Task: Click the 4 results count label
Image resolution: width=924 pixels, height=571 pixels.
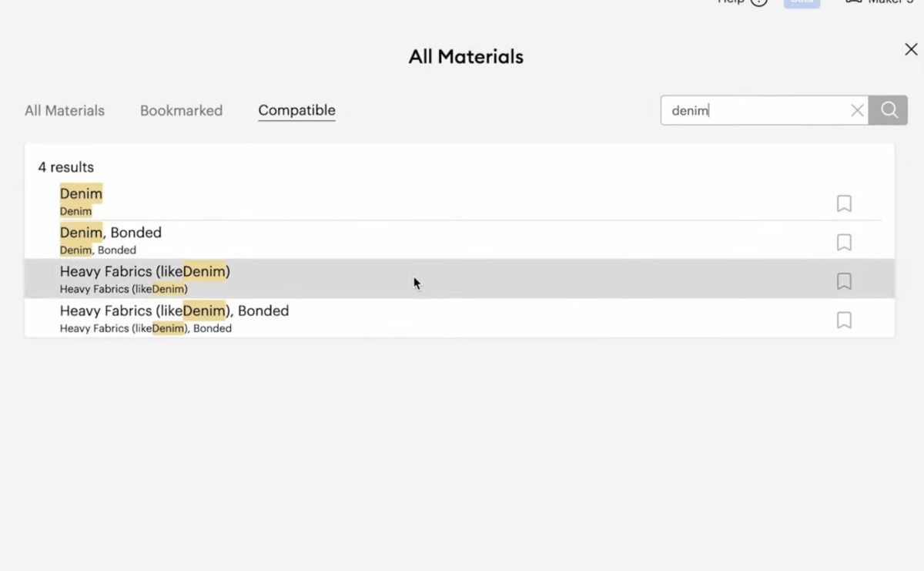Action: click(66, 167)
